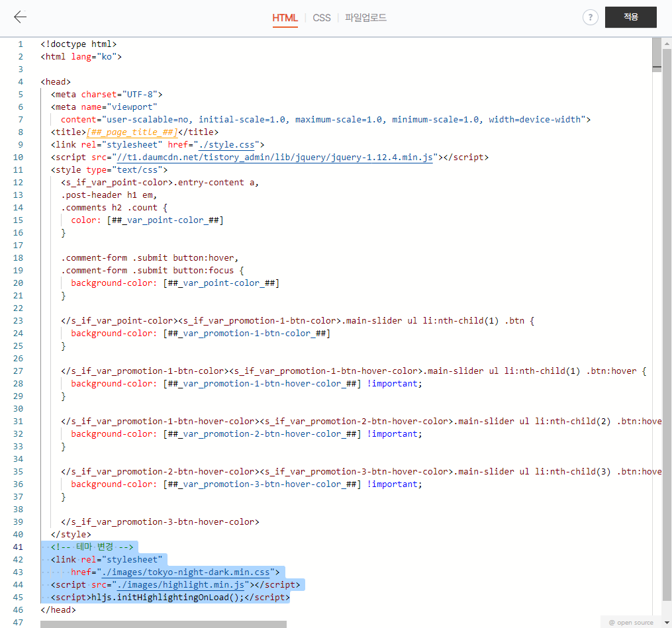672x628 pixels.
Task: Click the <!-- 테마 변경 --> comment
Action: pos(92,547)
